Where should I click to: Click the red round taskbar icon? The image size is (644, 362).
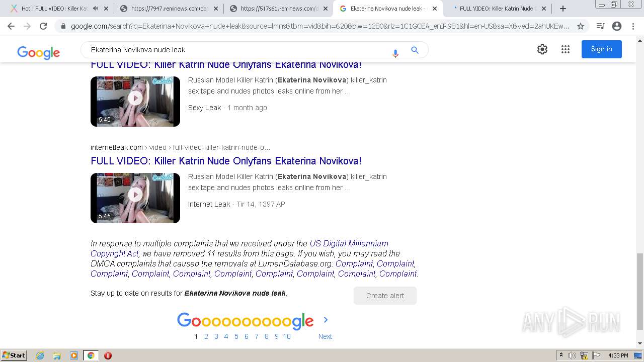click(108, 355)
